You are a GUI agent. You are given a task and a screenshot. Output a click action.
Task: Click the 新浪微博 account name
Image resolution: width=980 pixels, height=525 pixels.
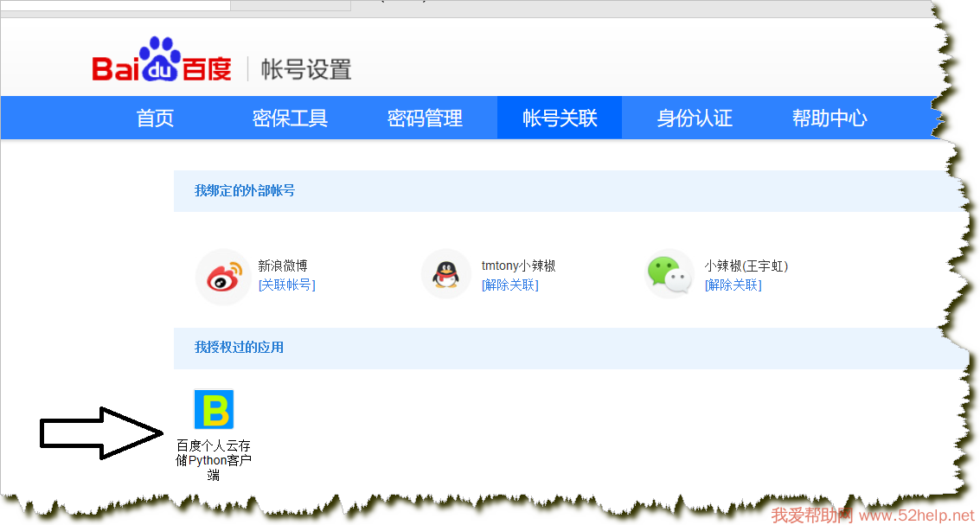click(x=283, y=266)
